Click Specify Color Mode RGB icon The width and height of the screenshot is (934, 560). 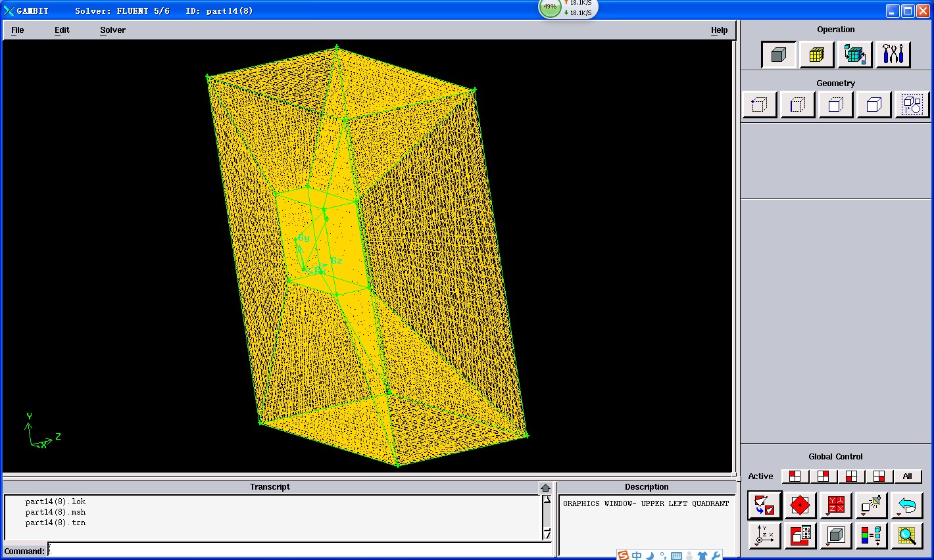coord(872,536)
